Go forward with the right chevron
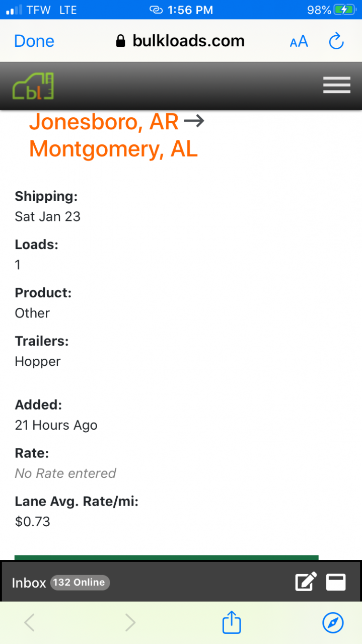 pos(130,623)
